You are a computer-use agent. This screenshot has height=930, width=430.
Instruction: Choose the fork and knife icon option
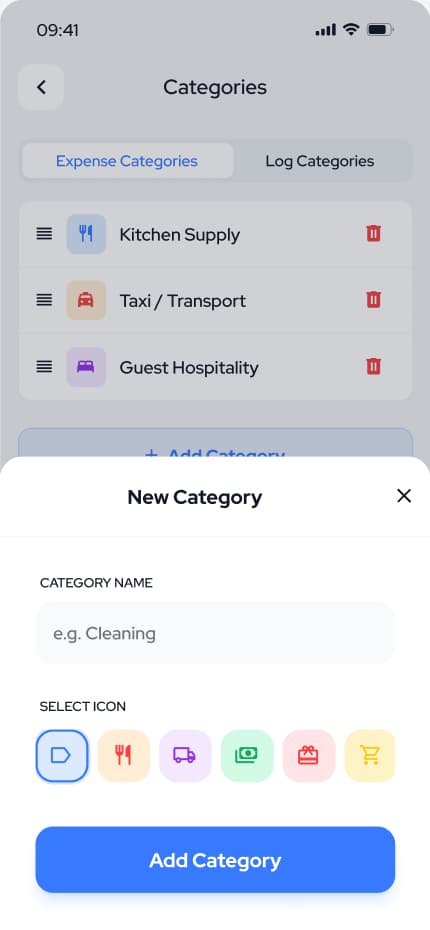pos(123,755)
